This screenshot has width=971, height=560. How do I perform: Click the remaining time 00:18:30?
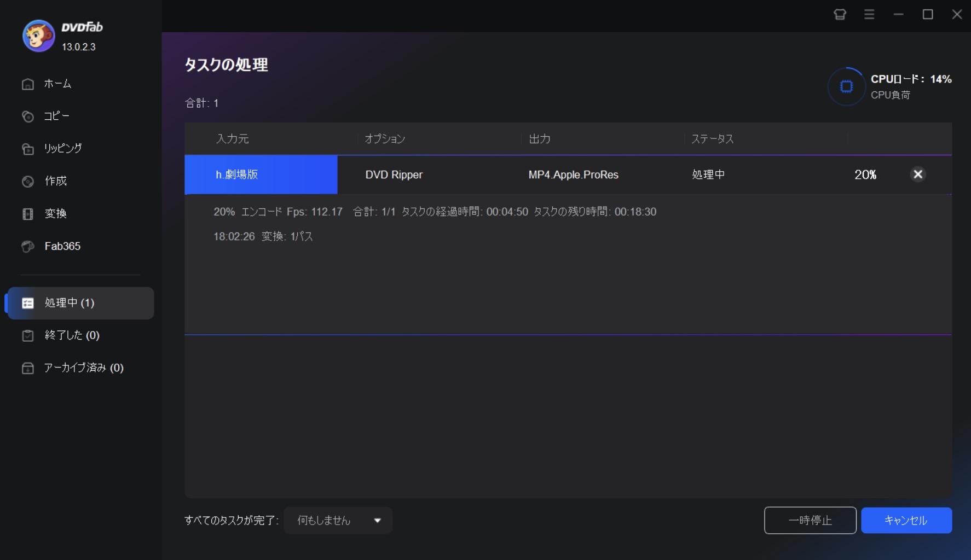coord(635,212)
